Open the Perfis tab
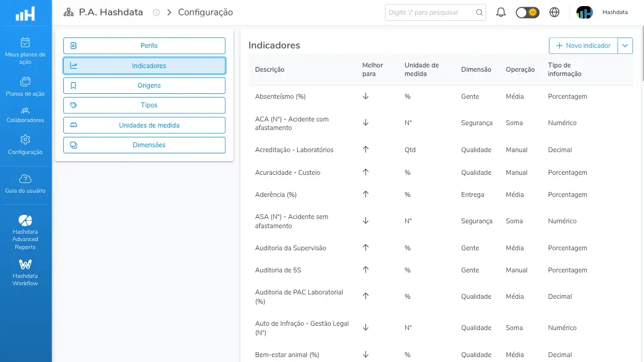The image size is (644, 362). pyautogui.click(x=144, y=45)
